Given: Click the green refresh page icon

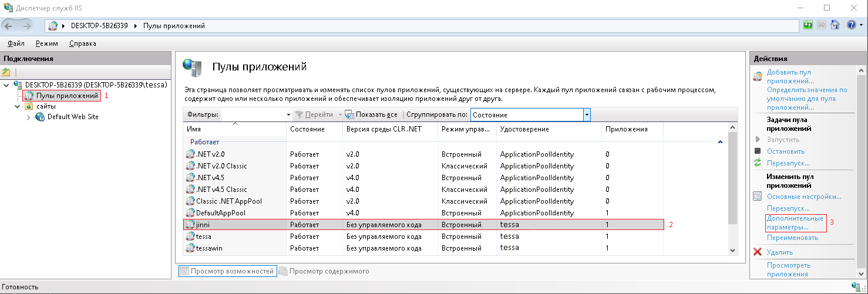Looking at the screenshot, I should tap(809, 26).
